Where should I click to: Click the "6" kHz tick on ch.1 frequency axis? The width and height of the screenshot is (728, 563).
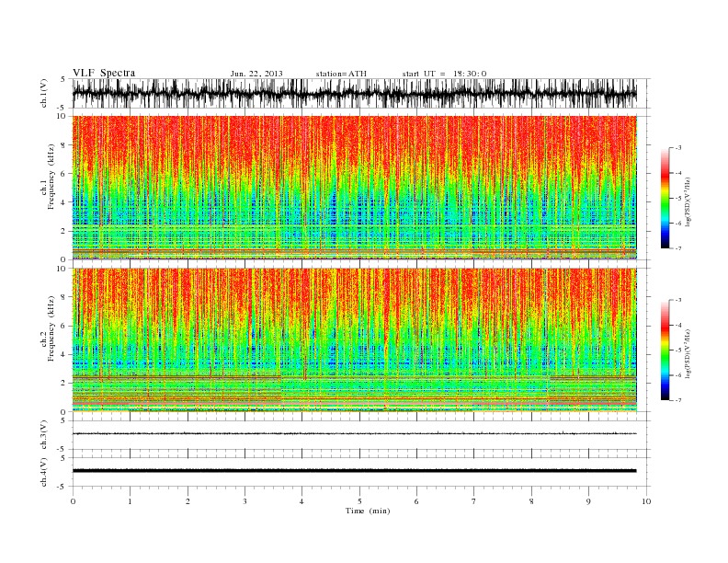64,174
